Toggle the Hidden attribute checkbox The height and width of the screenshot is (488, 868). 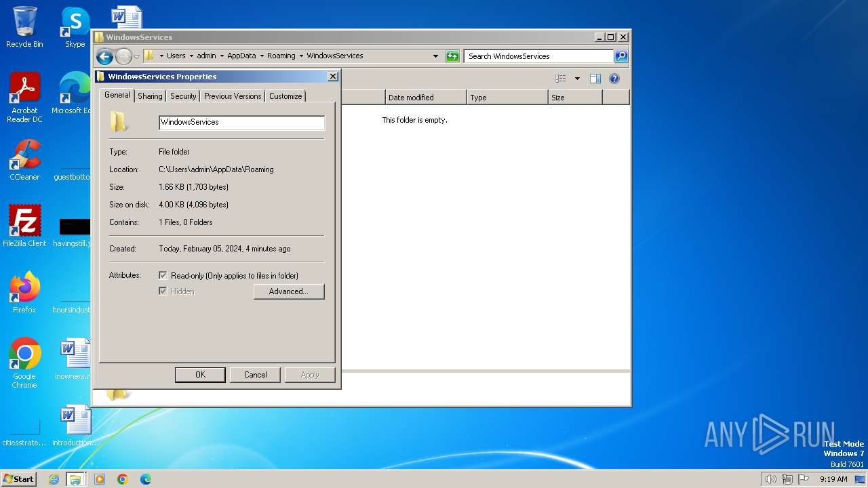coord(163,291)
